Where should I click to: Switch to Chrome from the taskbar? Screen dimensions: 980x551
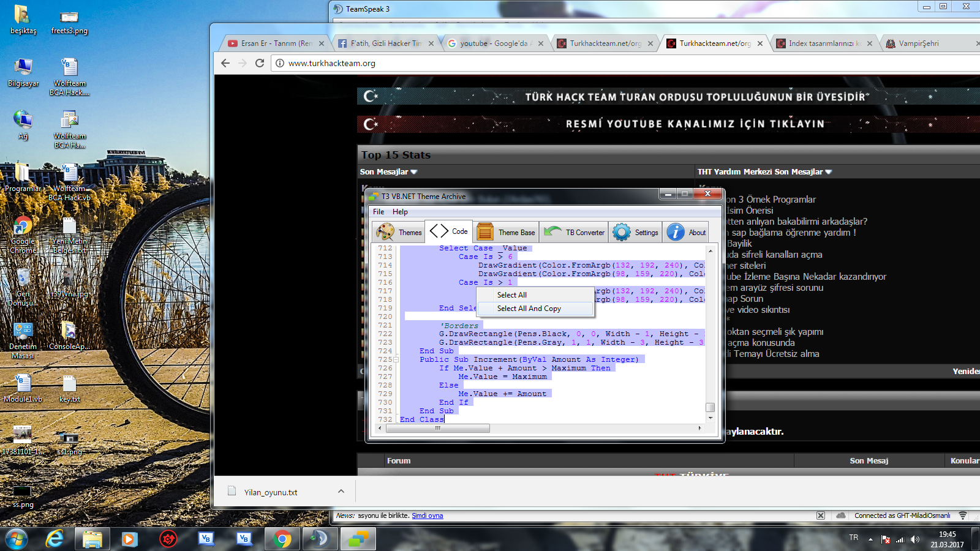(282, 539)
